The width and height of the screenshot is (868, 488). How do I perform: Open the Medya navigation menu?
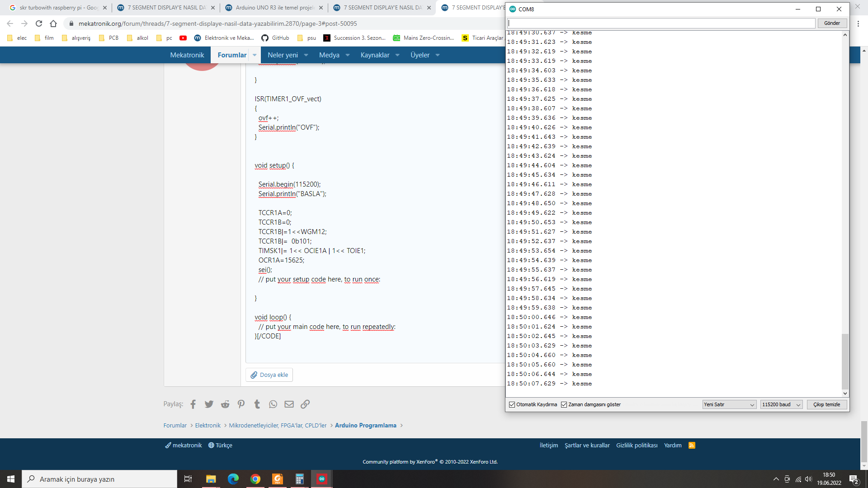pyautogui.click(x=329, y=55)
